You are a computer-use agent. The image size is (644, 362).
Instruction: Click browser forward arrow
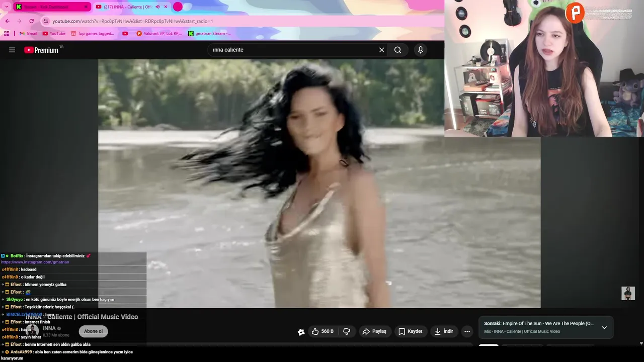point(19,21)
